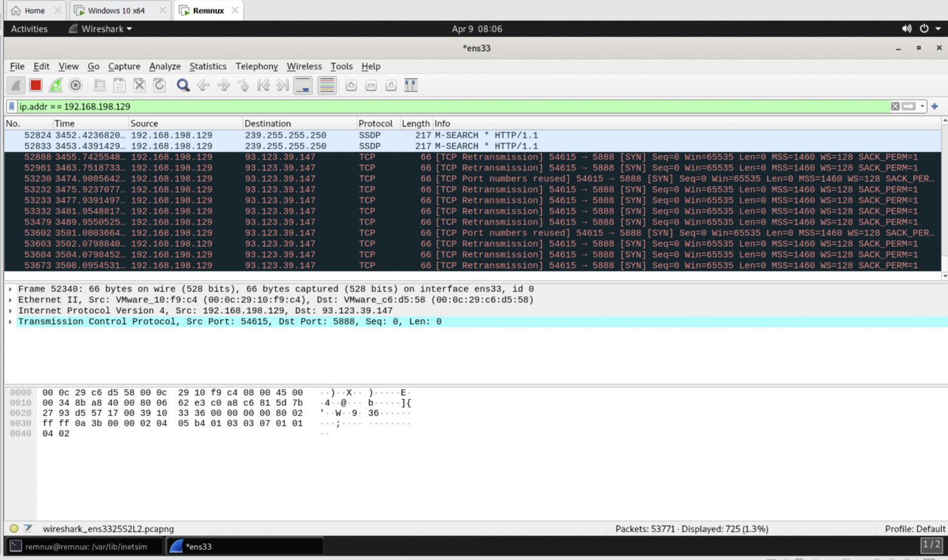948x560 pixels.
Task: Go forward to the next packet
Action: point(224,86)
